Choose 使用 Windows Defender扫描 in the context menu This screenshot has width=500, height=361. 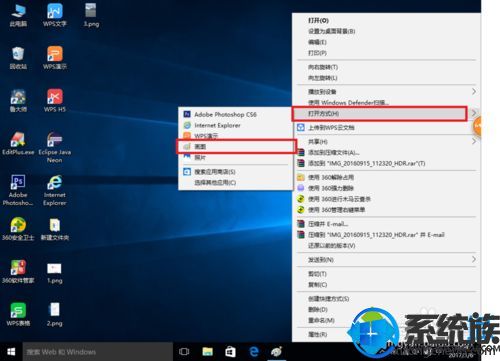coord(387,102)
